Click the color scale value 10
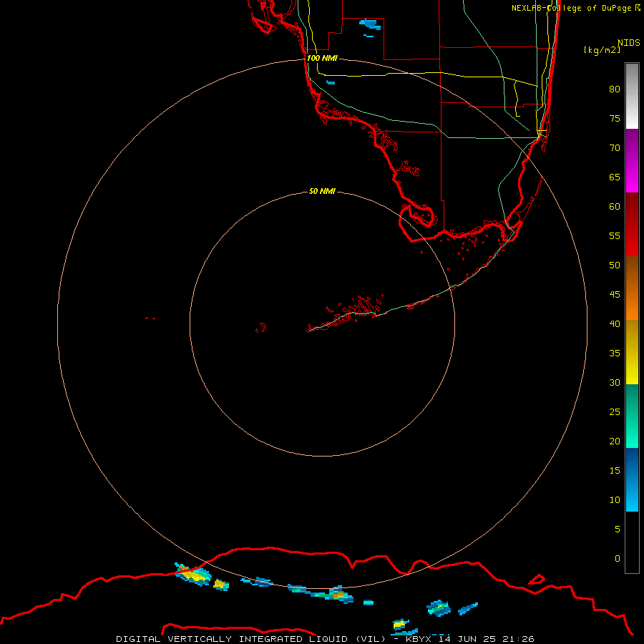The image size is (644, 644). click(615, 500)
